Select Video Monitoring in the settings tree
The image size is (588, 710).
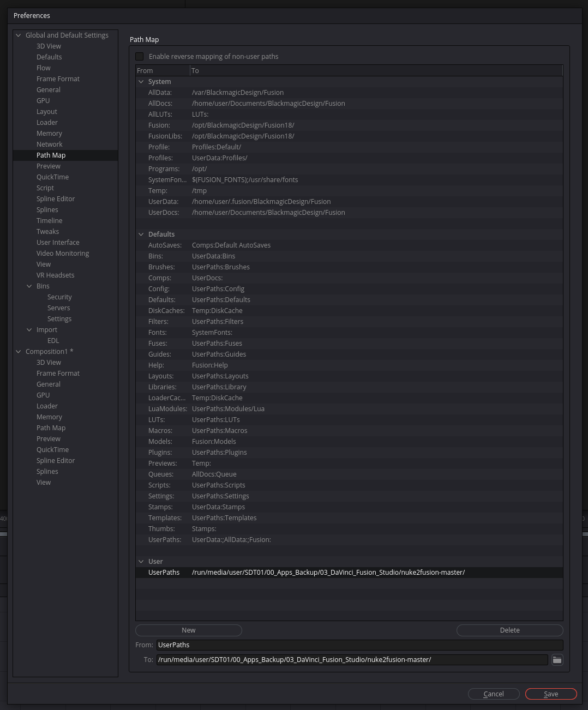(63, 254)
